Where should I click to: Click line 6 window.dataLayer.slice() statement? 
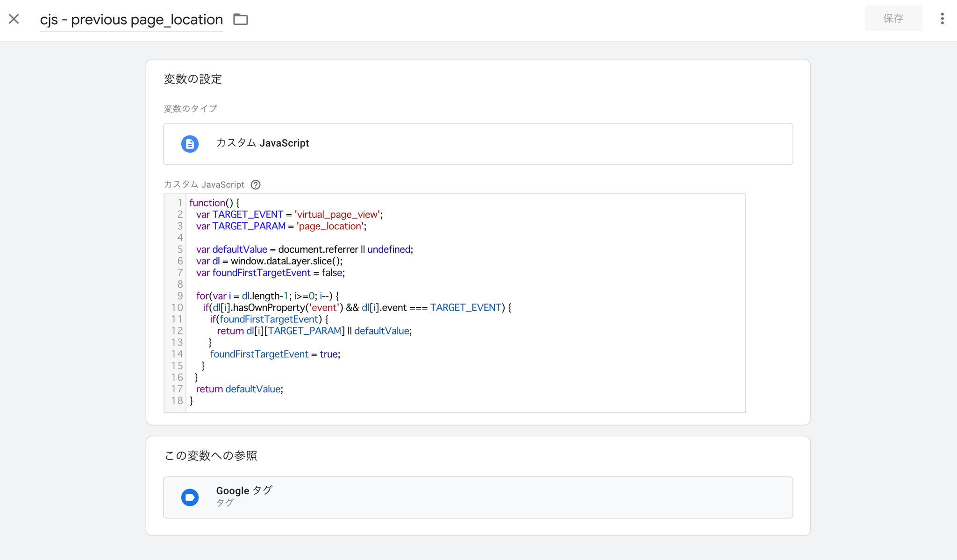tap(269, 261)
